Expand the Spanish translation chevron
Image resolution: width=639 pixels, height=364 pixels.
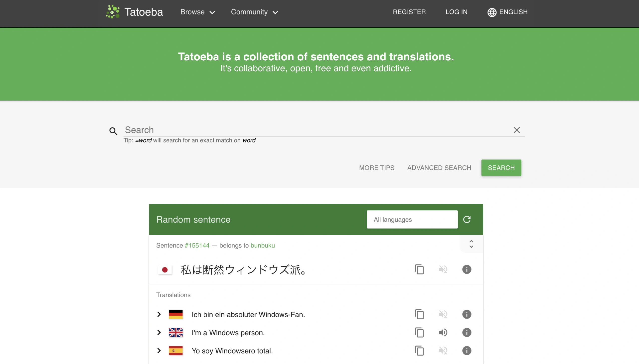click(x=159, y=351)
